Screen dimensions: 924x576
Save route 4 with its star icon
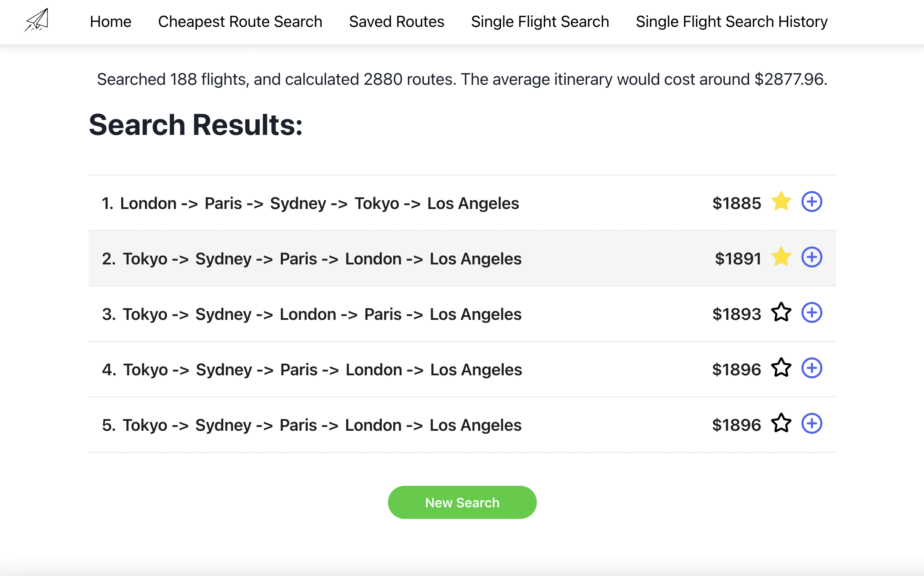(x=781, y=368)
